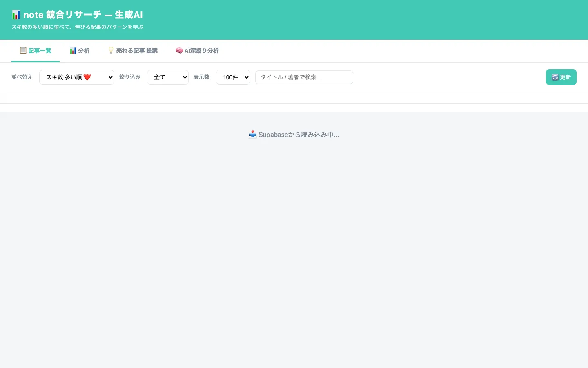Expand the 並べ替え sort dropdown

[77, 77]
